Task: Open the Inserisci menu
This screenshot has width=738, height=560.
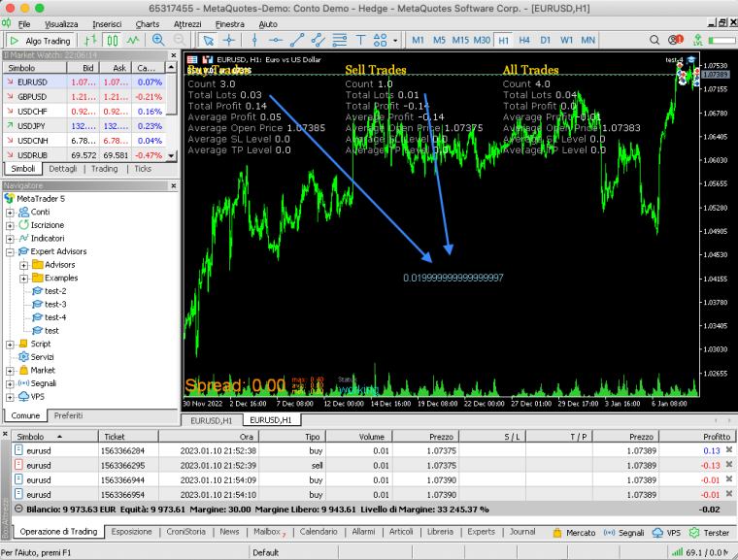Action: (107, 24)
